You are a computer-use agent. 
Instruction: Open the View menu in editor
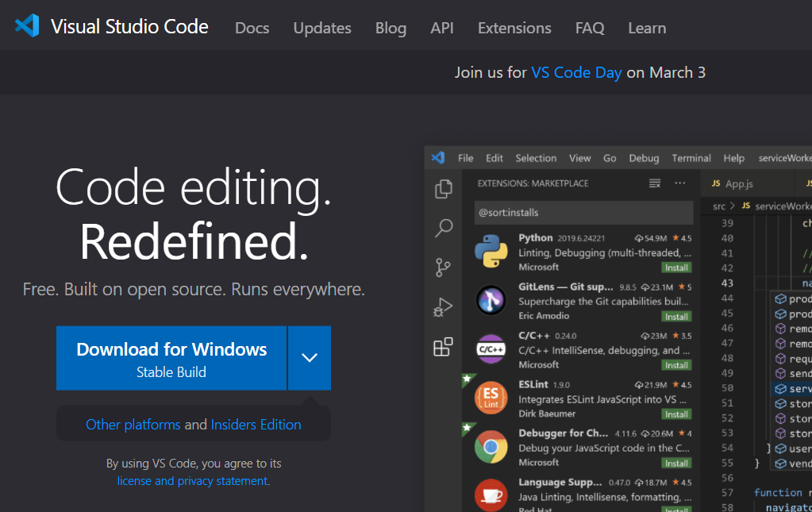click(580, 158)
